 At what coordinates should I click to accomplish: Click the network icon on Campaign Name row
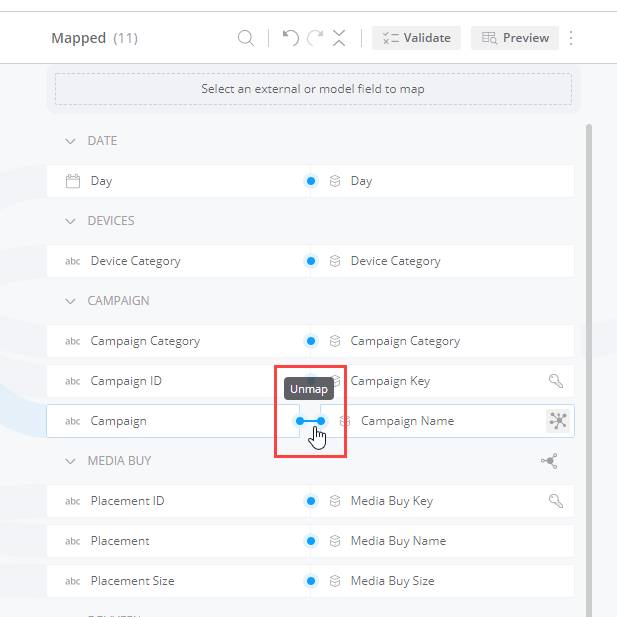558,421
